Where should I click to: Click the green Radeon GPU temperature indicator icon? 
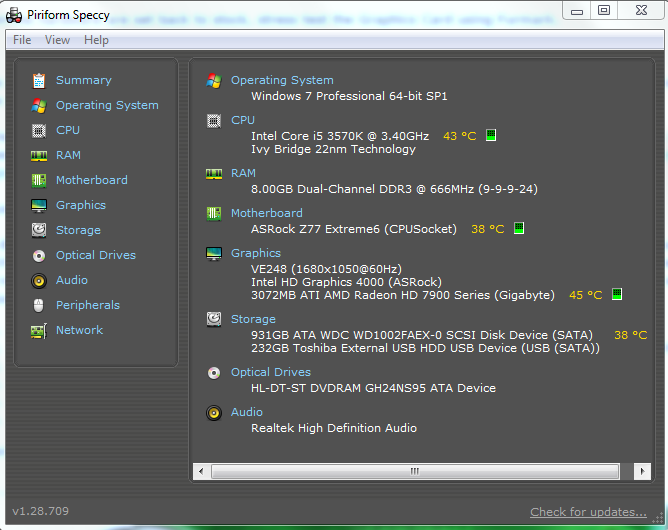click(x=617, y=294)
